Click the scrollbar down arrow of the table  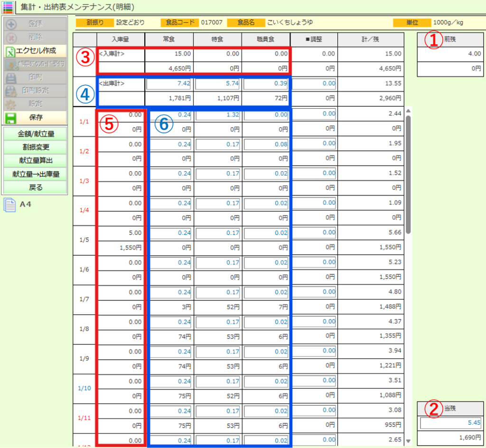click(408, 440)
